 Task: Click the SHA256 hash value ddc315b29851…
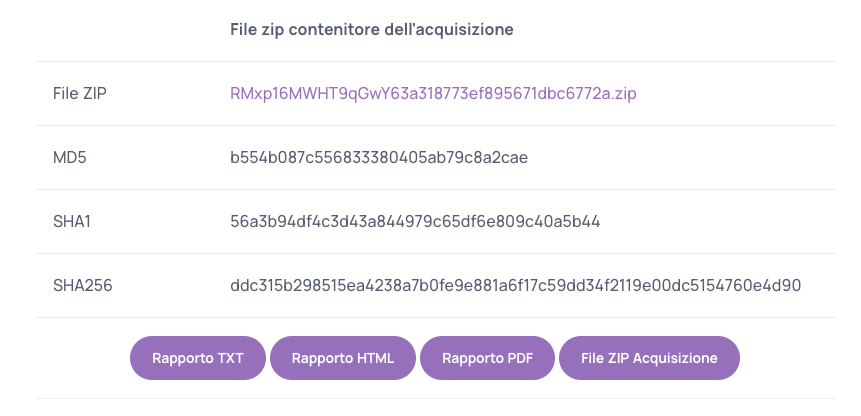click(x=516, y=285)
